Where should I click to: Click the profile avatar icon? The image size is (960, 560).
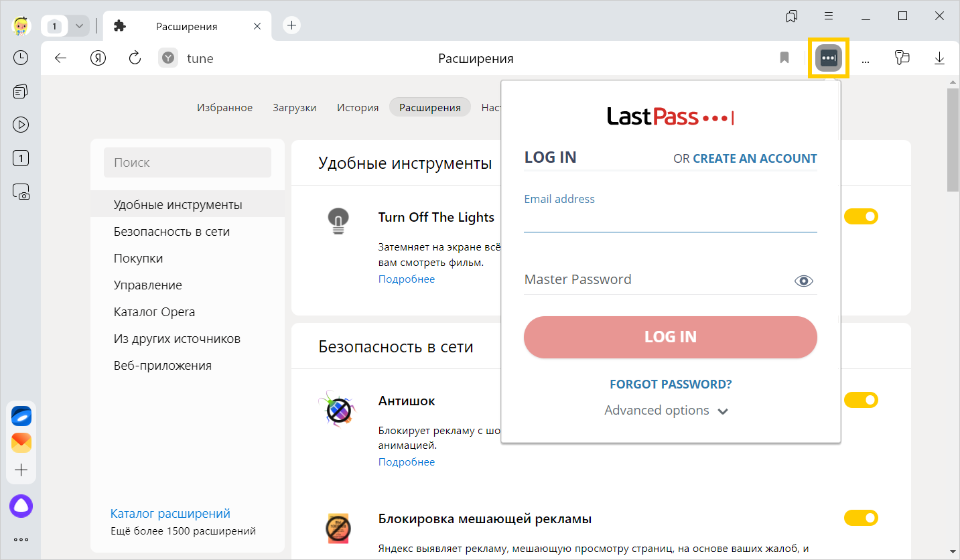click(21, 25)
